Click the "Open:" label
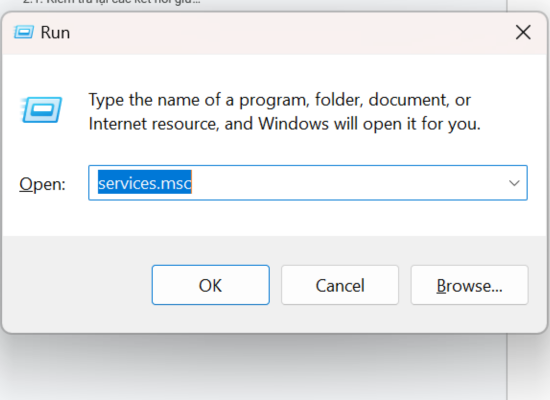Viewport: 550px width, 400px height. tap(42, 184)
